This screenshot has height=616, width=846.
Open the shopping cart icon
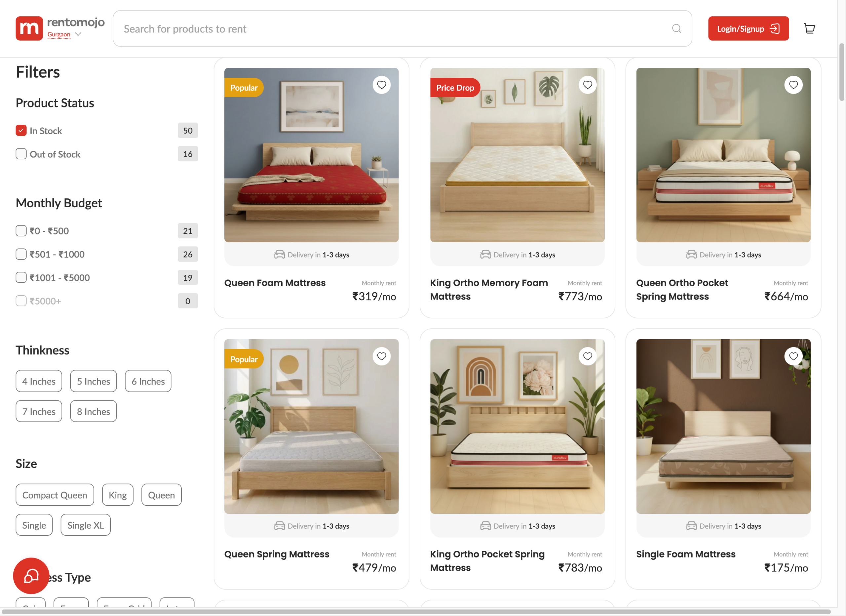[809, 28]
